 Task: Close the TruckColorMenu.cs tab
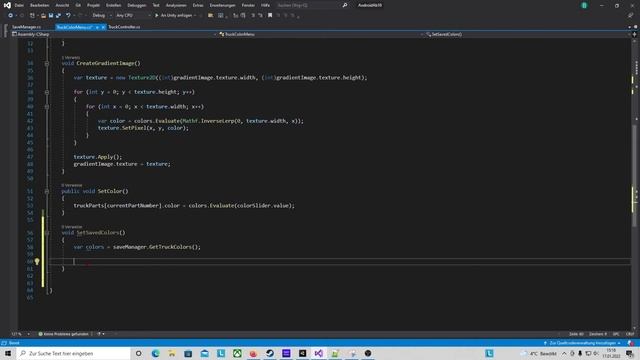tap(103, 27)
